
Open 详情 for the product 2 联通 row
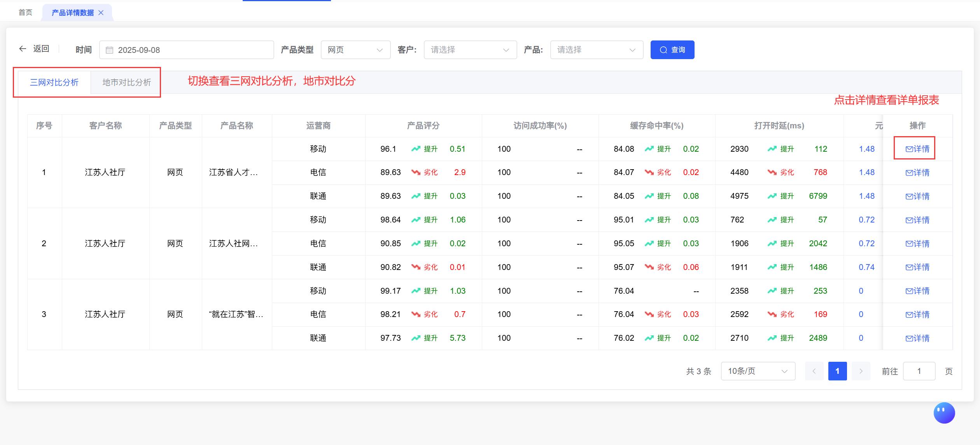(917, 267)
